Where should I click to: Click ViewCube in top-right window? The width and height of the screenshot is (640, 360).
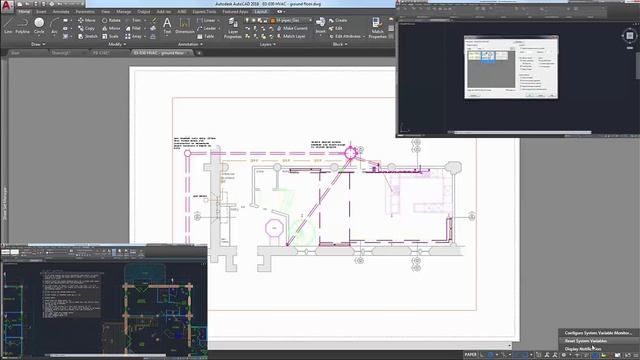[630, 36]
